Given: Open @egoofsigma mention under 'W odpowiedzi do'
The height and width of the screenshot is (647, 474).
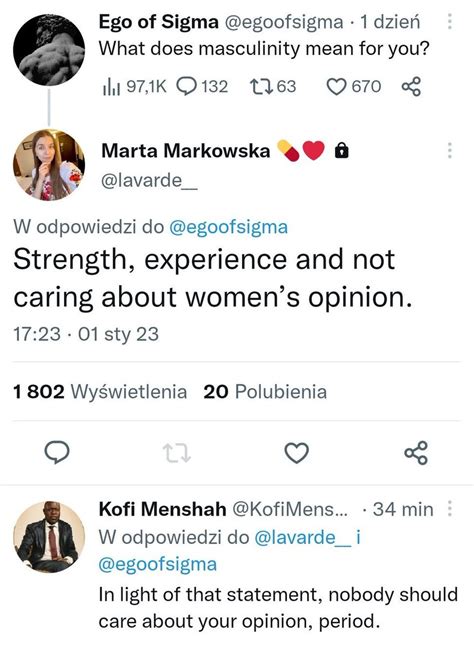Looking at the screenshot, I should [229, 227].
